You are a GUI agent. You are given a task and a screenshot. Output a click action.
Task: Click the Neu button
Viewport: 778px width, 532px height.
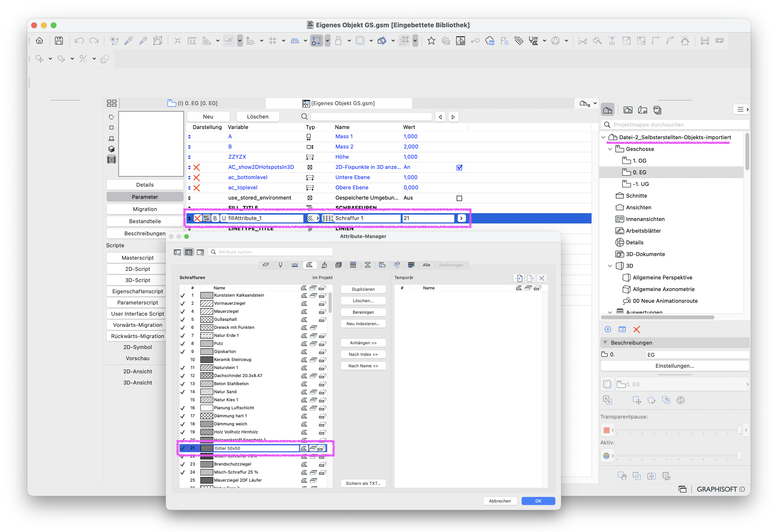[208, 116]
